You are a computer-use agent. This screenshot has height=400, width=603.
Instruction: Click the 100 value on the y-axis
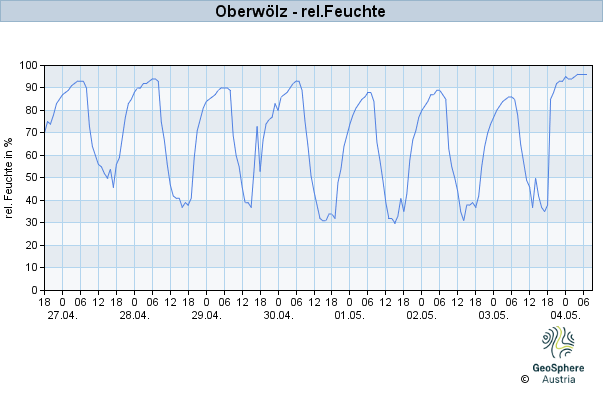28,65
